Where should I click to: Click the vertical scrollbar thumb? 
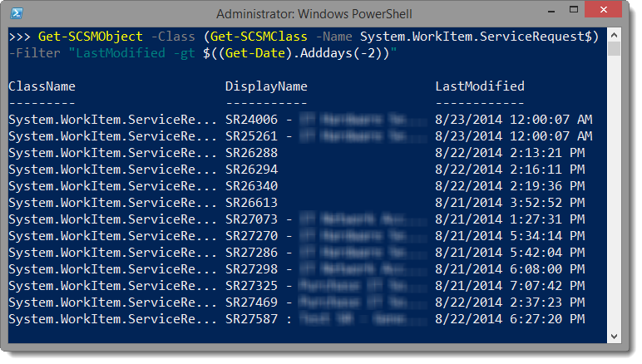(614, 49)
